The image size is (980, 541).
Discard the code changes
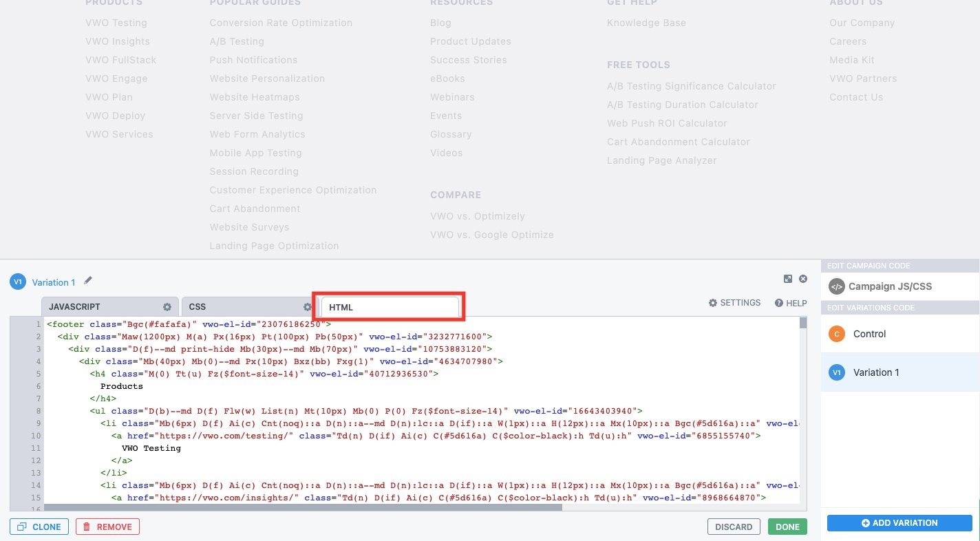tap(734, 527)
